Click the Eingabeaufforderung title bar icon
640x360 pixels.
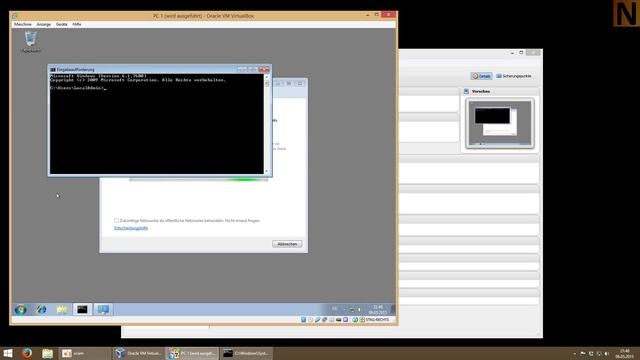point(53,70)
